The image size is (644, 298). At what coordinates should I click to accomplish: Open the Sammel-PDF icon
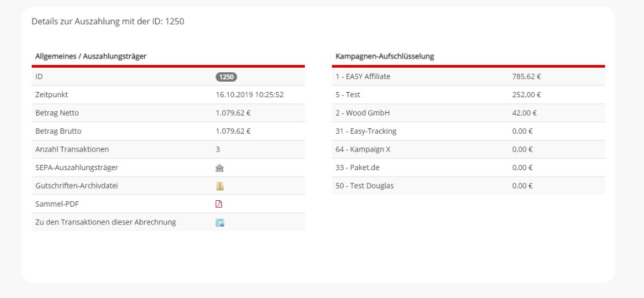(219, 204)
